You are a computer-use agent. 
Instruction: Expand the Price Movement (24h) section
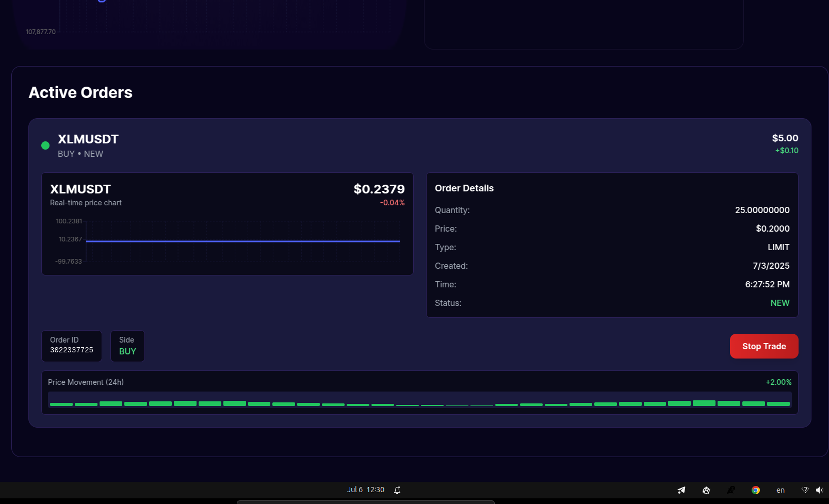[x=86, y=382]
